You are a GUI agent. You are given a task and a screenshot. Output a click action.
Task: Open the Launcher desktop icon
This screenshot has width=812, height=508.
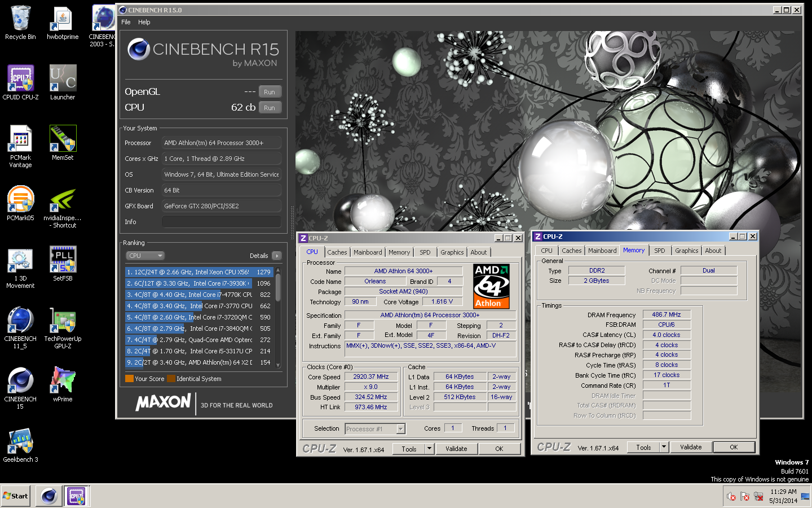click(63, 82)
